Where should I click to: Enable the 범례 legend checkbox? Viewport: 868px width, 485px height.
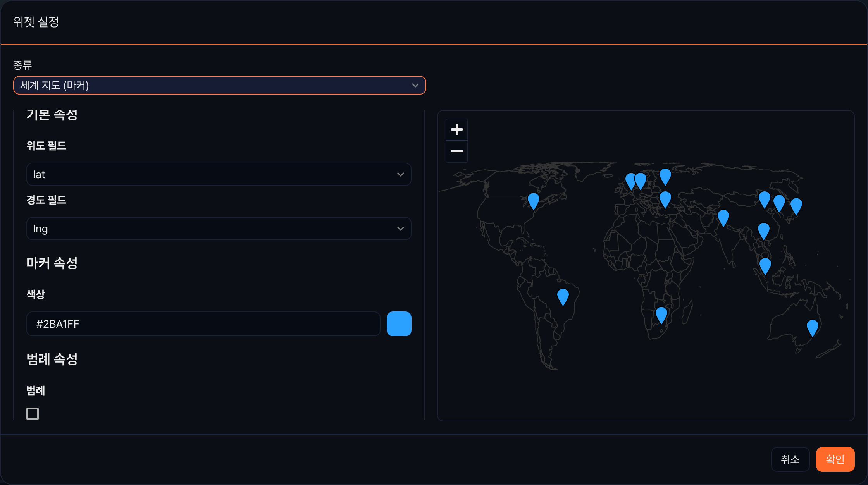pyautogui.click(x=33, y=414)
